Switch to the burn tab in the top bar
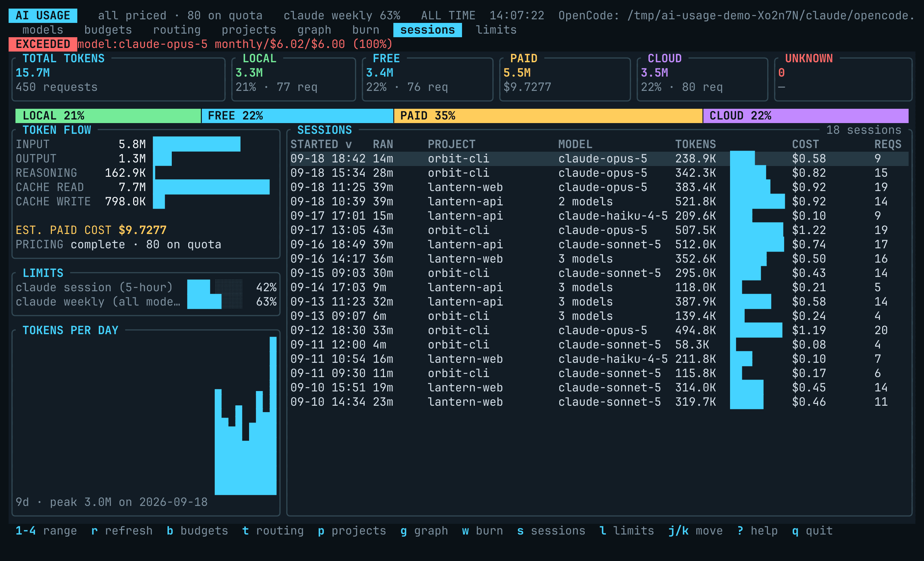 366,30
